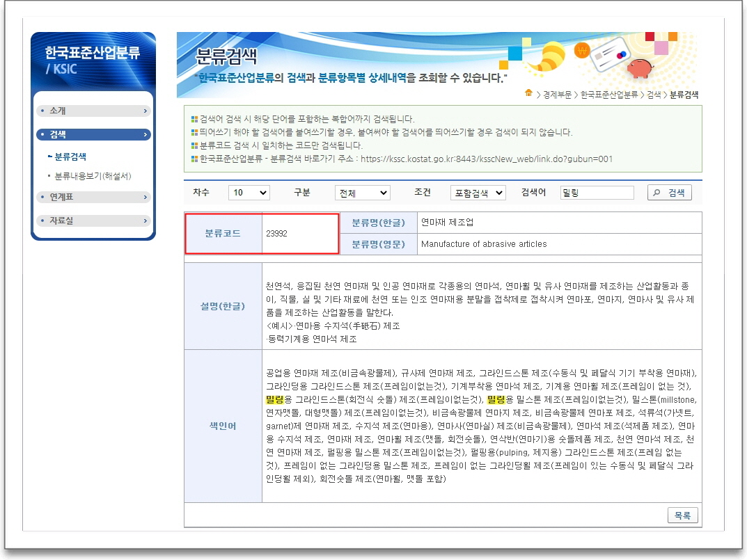
Task: Click the 검색어 label in the search bar
Action: pos(533,192)
